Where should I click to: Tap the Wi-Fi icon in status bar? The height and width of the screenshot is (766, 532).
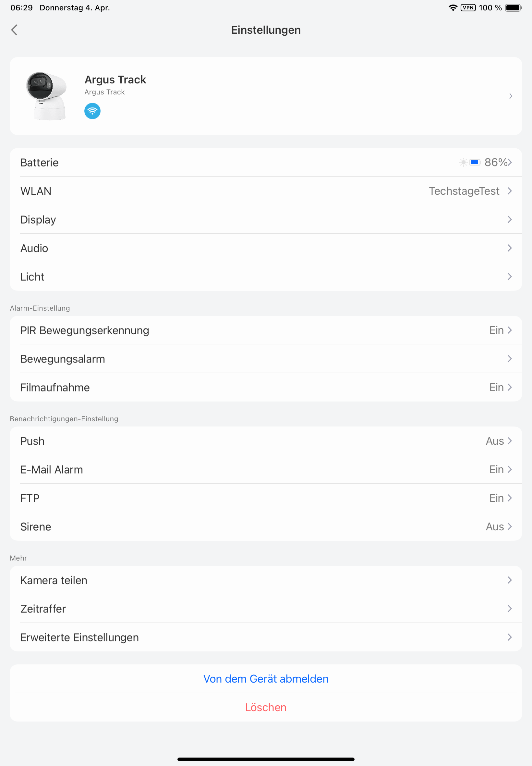(452, 8)
